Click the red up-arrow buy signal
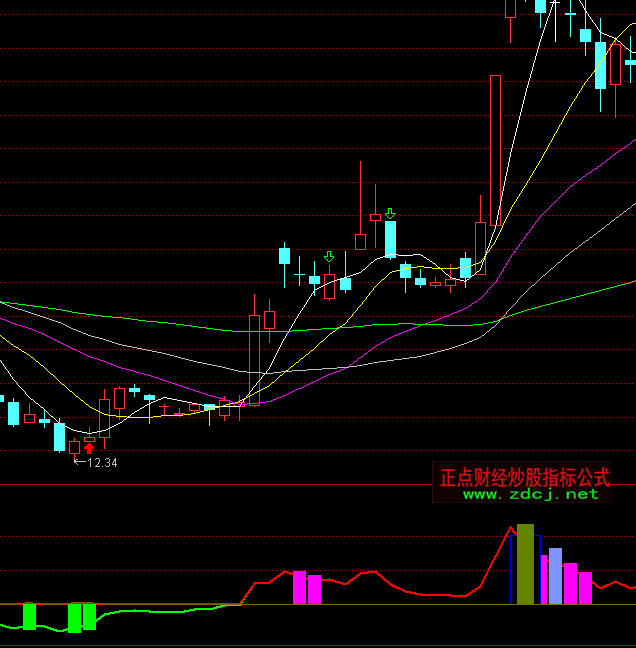Image resolution: width=636 pixels, height=648 pixels. 89,449
